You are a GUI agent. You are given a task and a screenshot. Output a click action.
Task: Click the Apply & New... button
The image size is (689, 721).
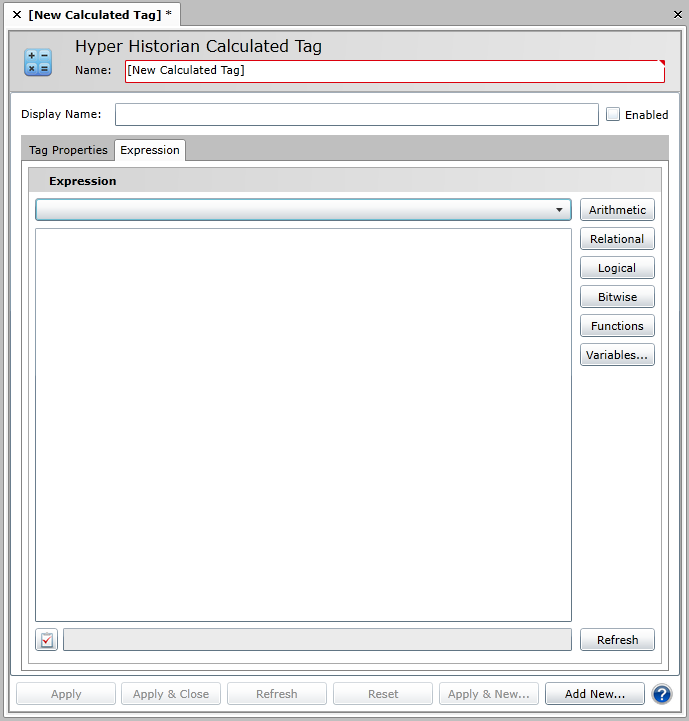[x=489, y=694]
